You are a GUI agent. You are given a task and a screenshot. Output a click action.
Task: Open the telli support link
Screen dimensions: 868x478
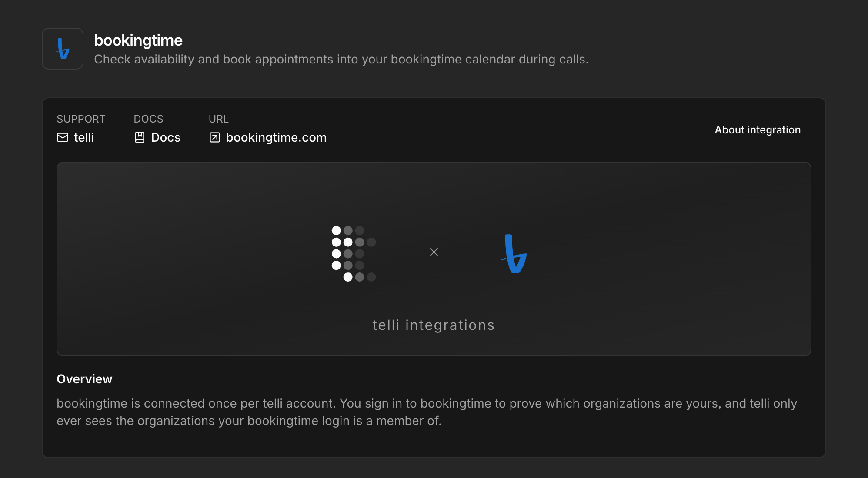[76, 137]
